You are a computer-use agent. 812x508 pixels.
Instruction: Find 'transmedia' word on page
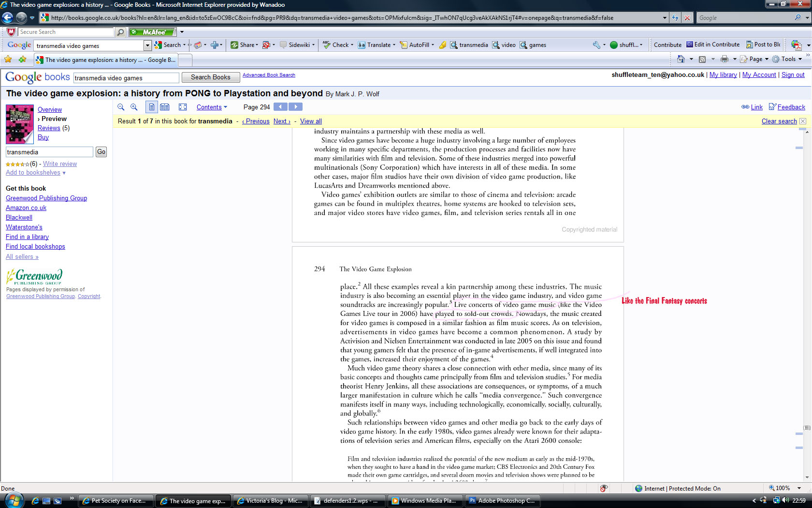point(469,45)
